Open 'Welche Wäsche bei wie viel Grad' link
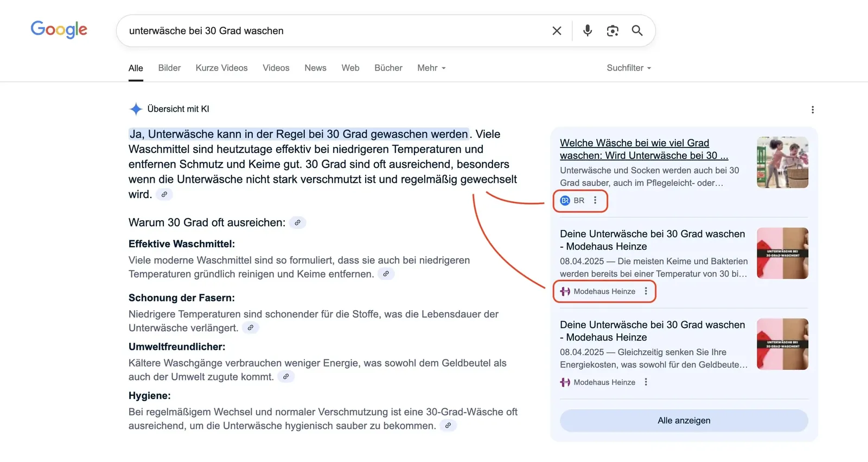Image resolution: width=868 pixels, height=462 pixels. 644,149
